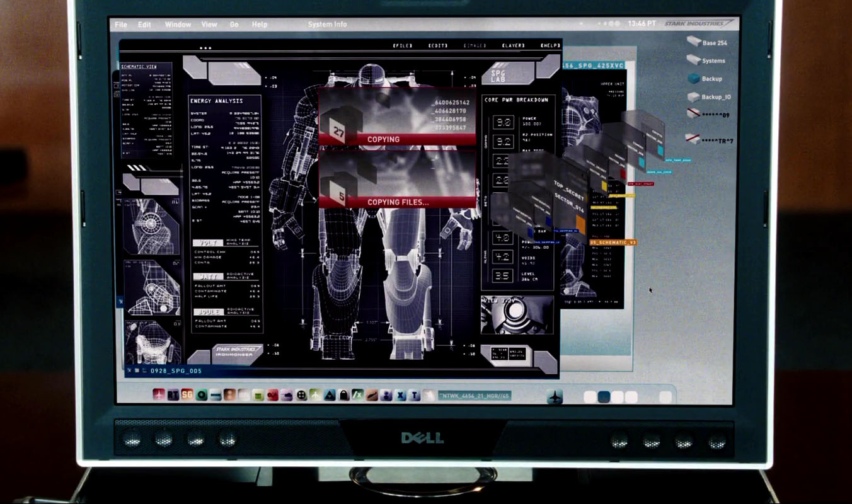Click the blue X icon in dock
Viewport: 852px width, 504px height.
(x=401, y=395)
